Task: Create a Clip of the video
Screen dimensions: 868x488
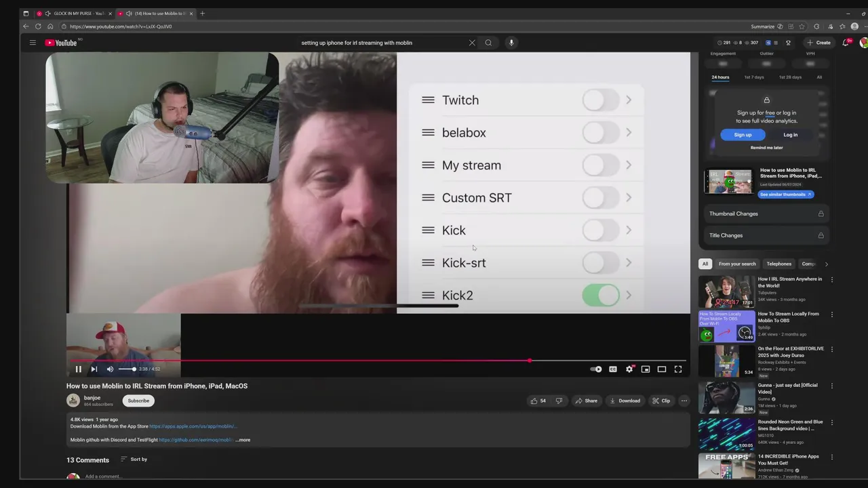Action: (661, 401)
